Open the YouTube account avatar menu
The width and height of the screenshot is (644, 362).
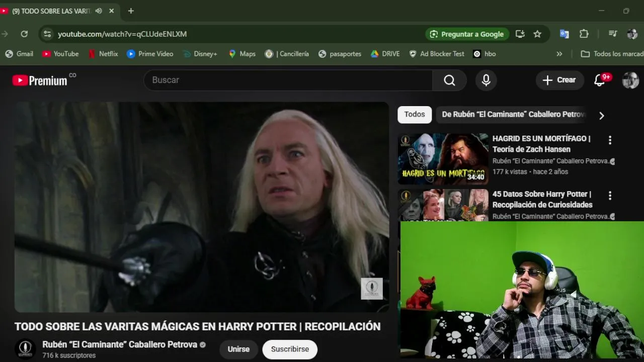coord(630,80)
